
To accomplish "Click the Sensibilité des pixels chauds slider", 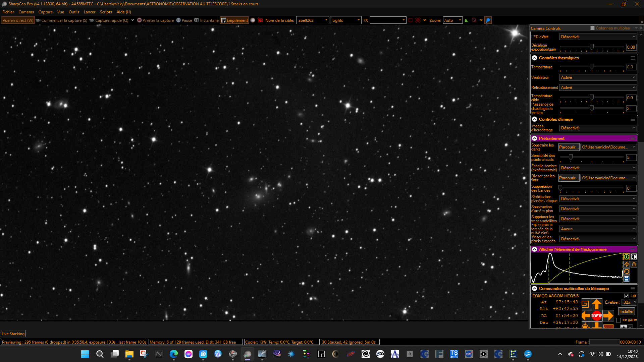I will [591, 157].
